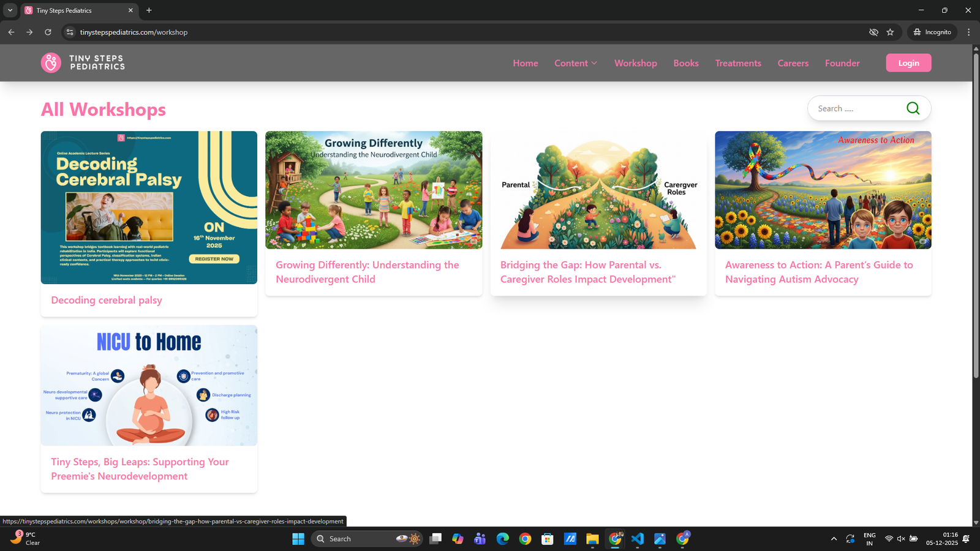Launch Visual Studio Code from the taskbar
Screen dimensions: 980x551
coord(637,539)
